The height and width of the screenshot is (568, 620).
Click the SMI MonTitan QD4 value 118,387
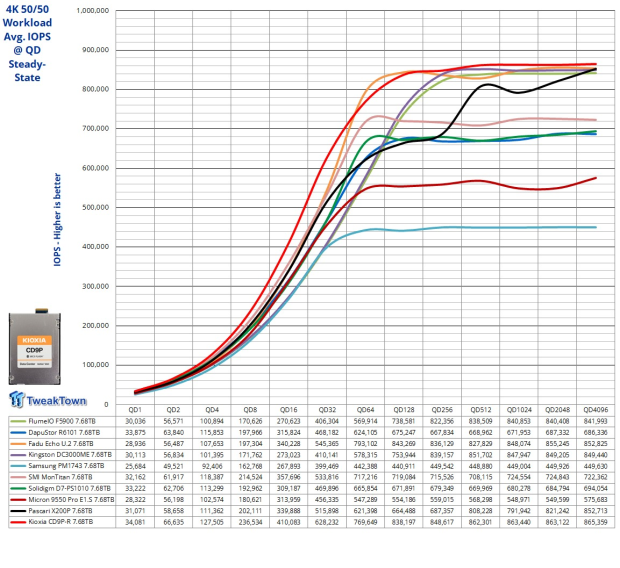click(212, 477)
